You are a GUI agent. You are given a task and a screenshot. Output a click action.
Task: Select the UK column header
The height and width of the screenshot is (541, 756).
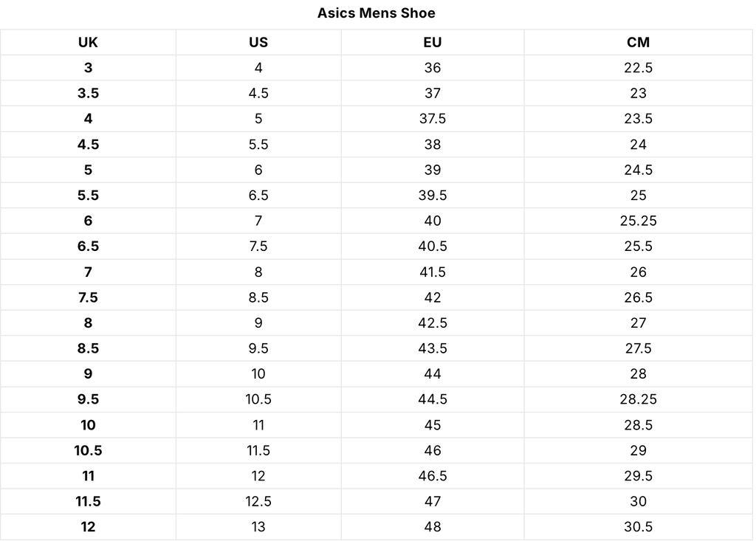88,42
